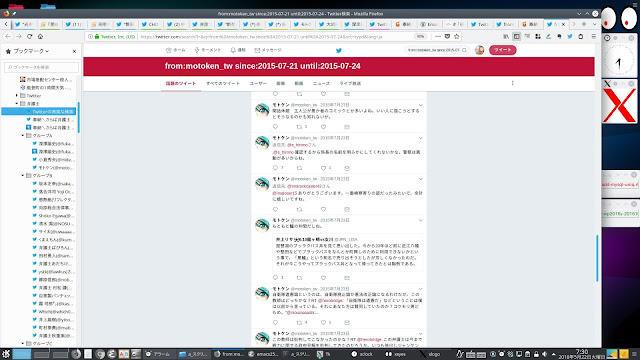Switch to the ニュース search tab
Screen dimensions: 640x360
coord(321,83)
